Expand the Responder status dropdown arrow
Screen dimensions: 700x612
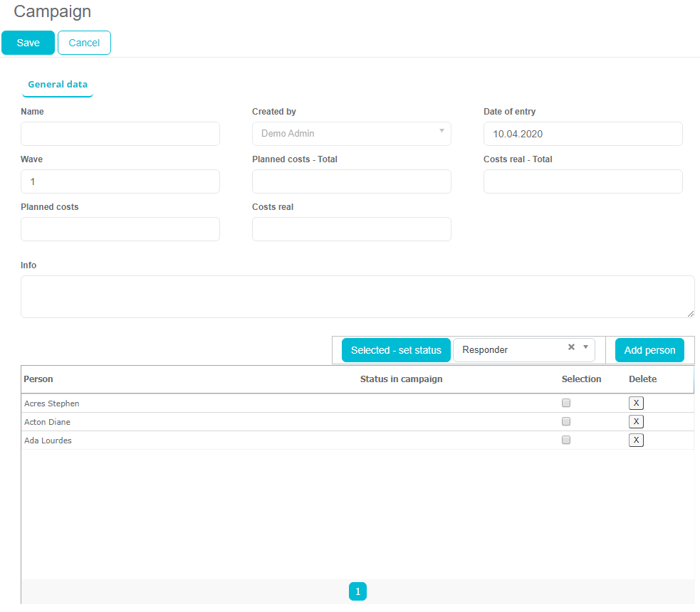[x=585, y=347]
